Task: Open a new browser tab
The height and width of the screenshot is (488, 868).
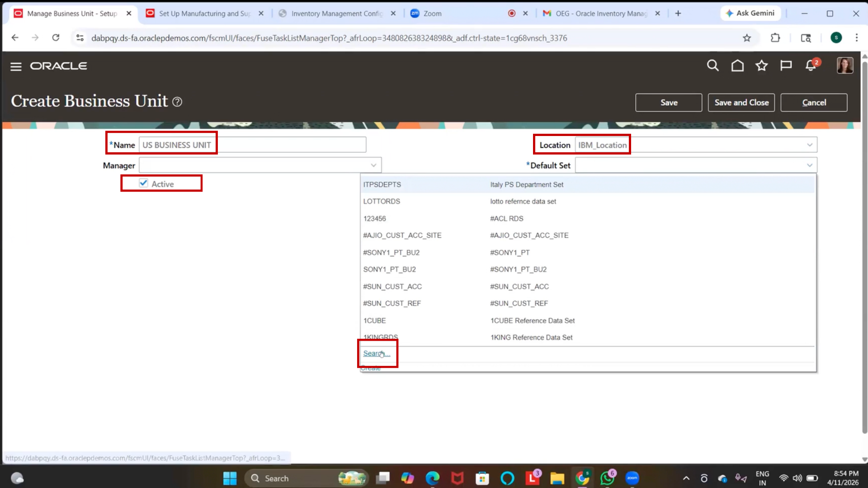Action: (678, 14)
